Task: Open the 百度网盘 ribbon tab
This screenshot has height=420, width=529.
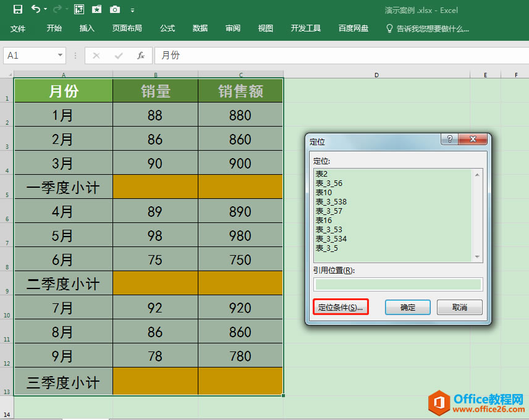Action: pos(353,28)
